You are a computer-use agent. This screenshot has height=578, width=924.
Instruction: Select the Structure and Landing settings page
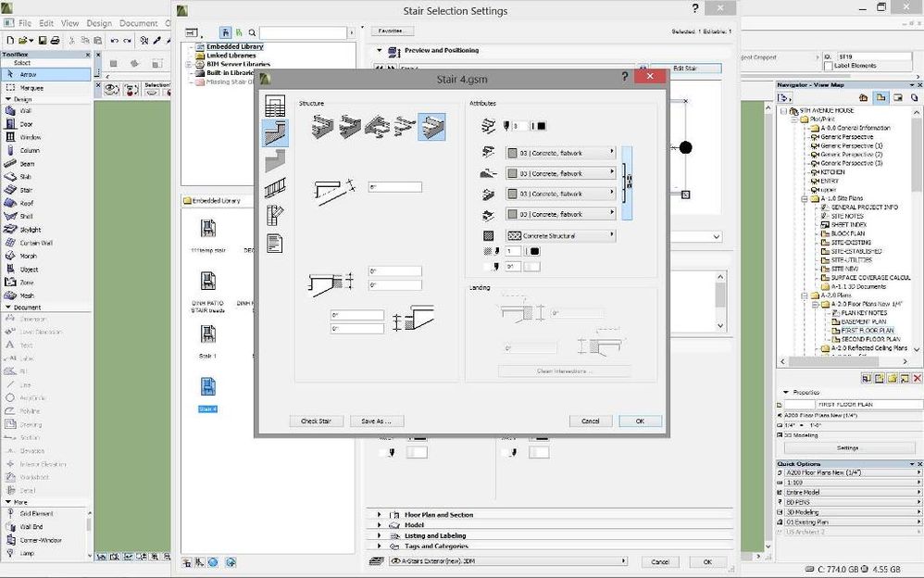tap(275, 132)
